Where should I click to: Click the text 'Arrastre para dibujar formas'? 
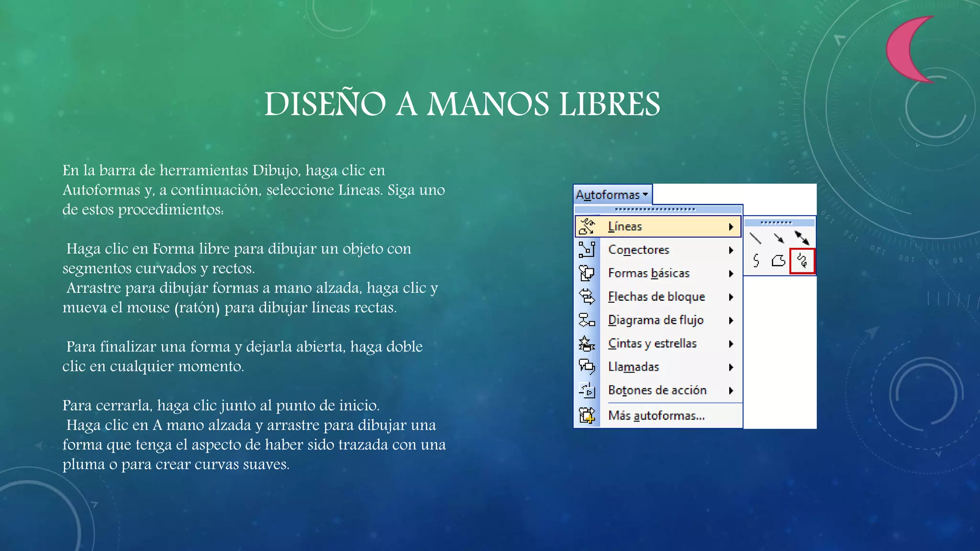(250, 298)
